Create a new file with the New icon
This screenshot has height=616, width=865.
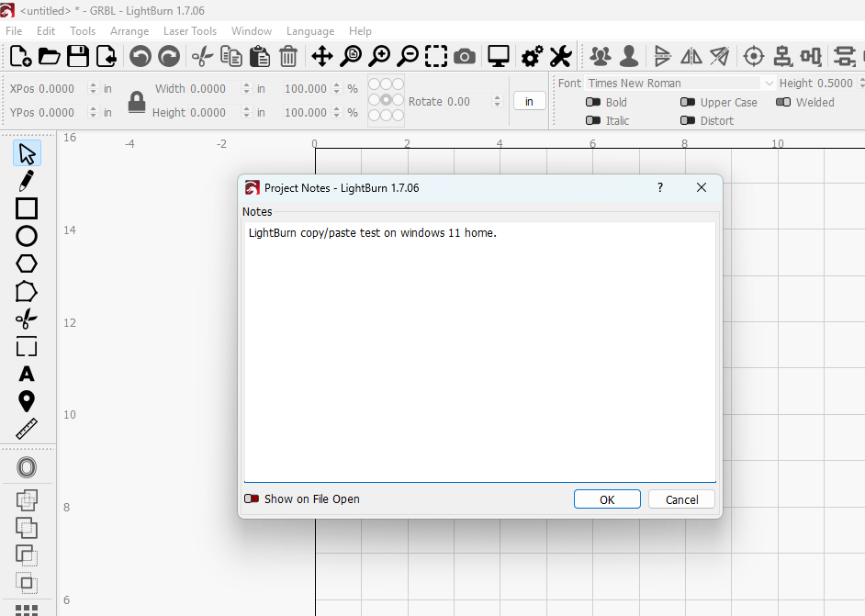[x=20, y=56]
